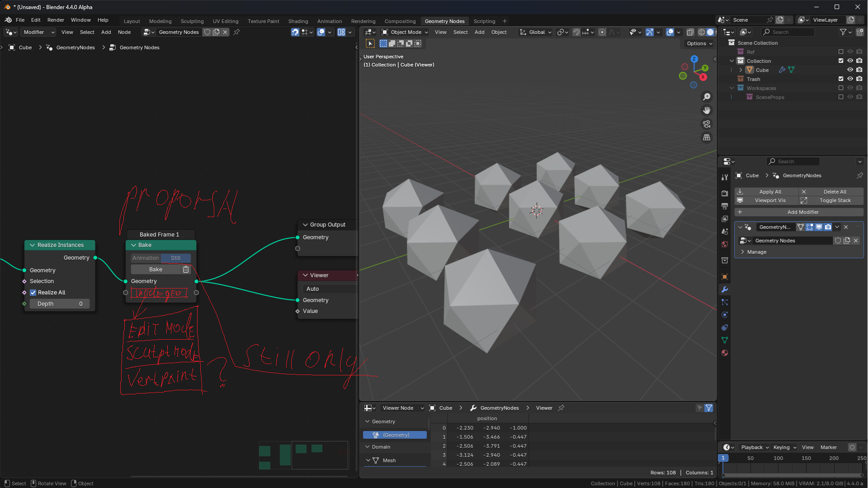Open the Output properties tab
Image resolution: width=868 pixels, height=488 pixels.
tap(725, 206)
